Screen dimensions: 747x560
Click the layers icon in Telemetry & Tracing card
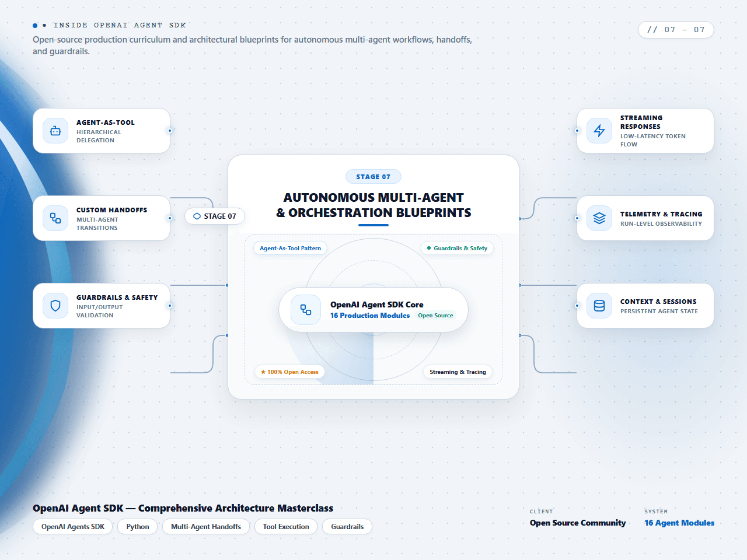point(599,218)
